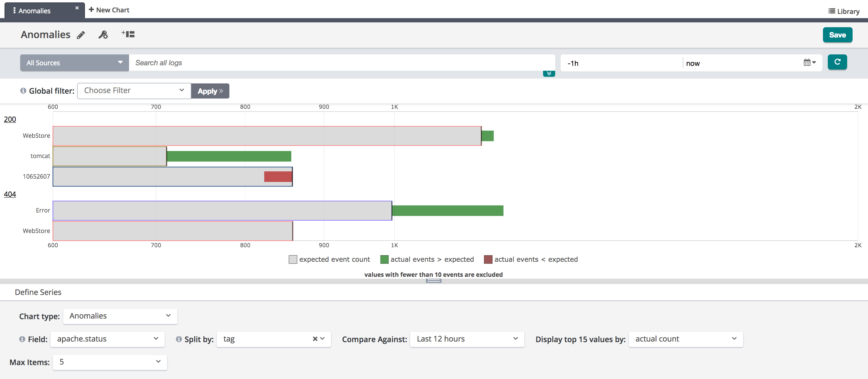The height and width of the screenshot is (379, 868).
Task: Expand the Compare Against dropdown
Action: (467, 339)
